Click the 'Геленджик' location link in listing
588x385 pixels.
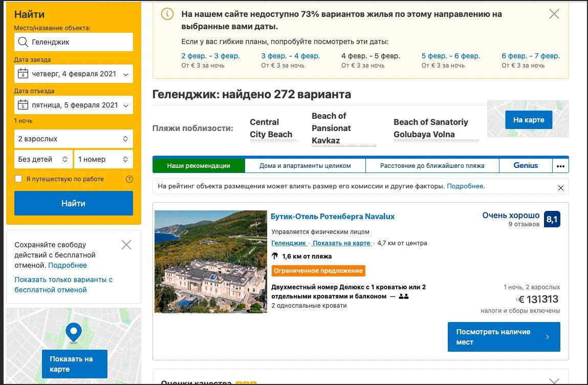click(289, 243)
